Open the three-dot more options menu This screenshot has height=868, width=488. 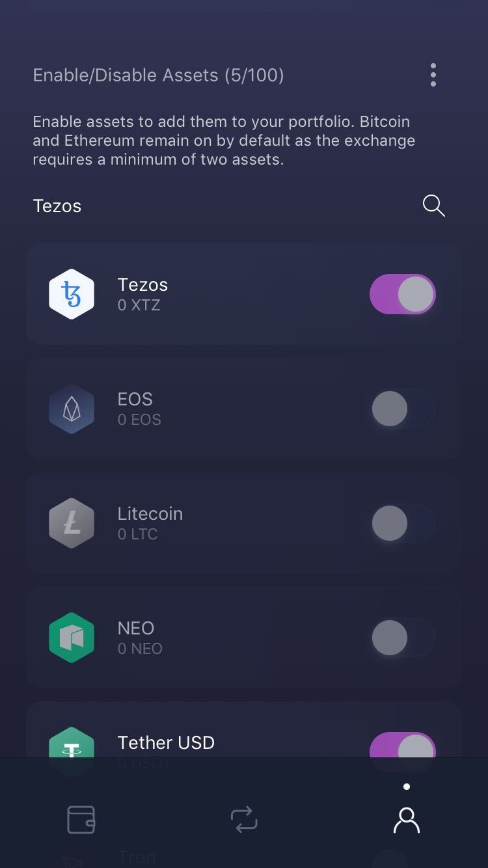pyautogui.click(x=433, y=75)
